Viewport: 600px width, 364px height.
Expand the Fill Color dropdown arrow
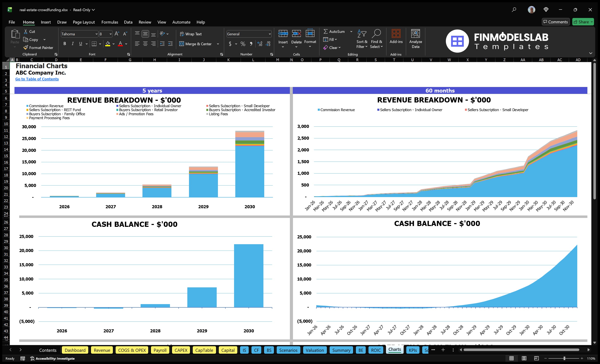113,44
